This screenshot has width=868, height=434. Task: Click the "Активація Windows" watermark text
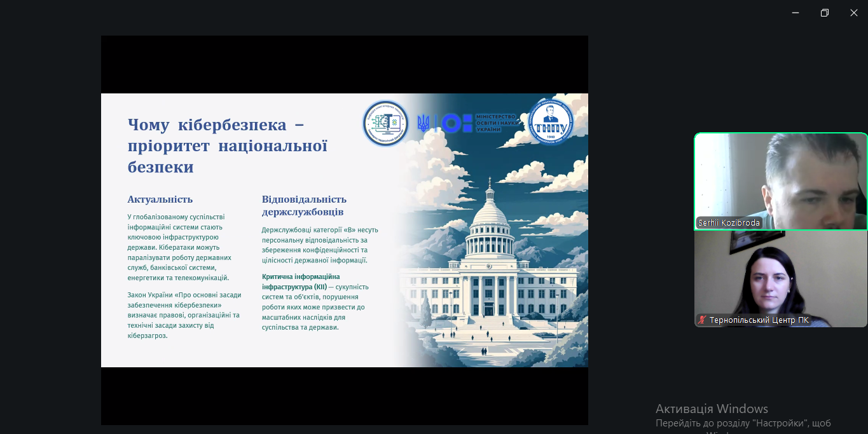click(712, 409)
